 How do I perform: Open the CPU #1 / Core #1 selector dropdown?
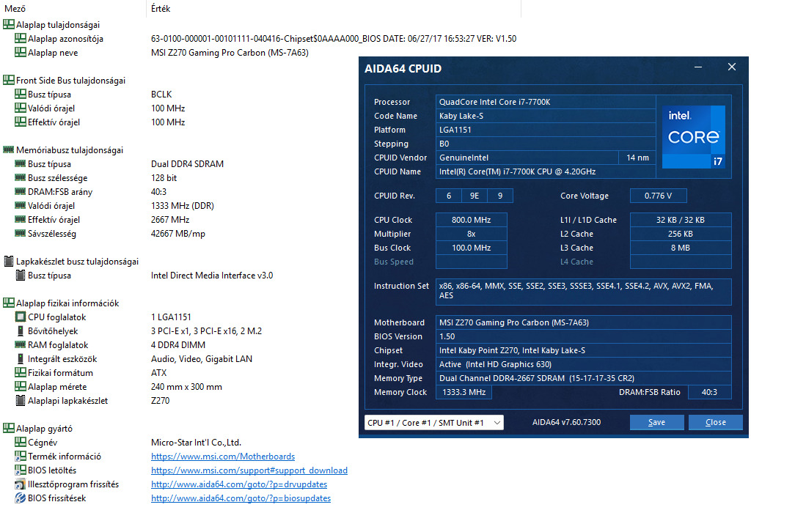434,423
